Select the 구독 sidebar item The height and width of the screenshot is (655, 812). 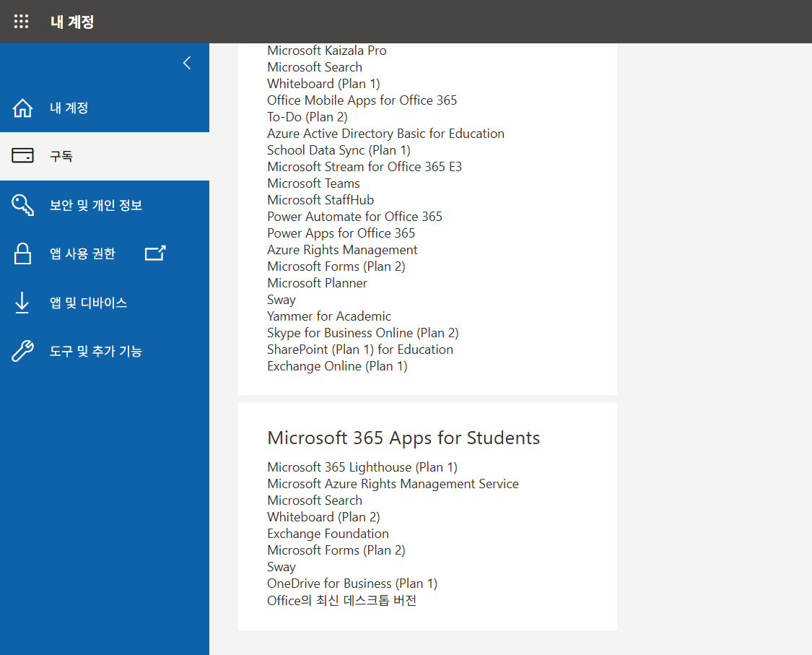click(x=105, y=156)
